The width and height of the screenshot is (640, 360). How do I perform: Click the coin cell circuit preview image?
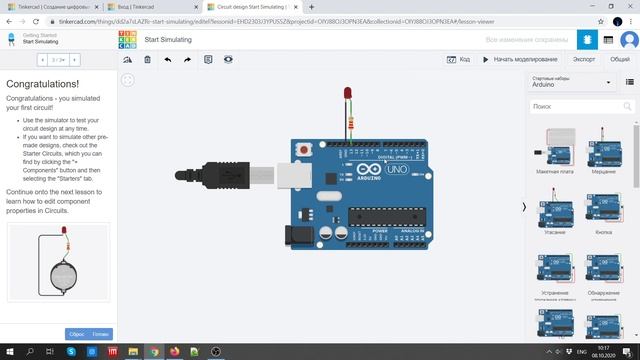pyautogui.click(x=59, y=262)
